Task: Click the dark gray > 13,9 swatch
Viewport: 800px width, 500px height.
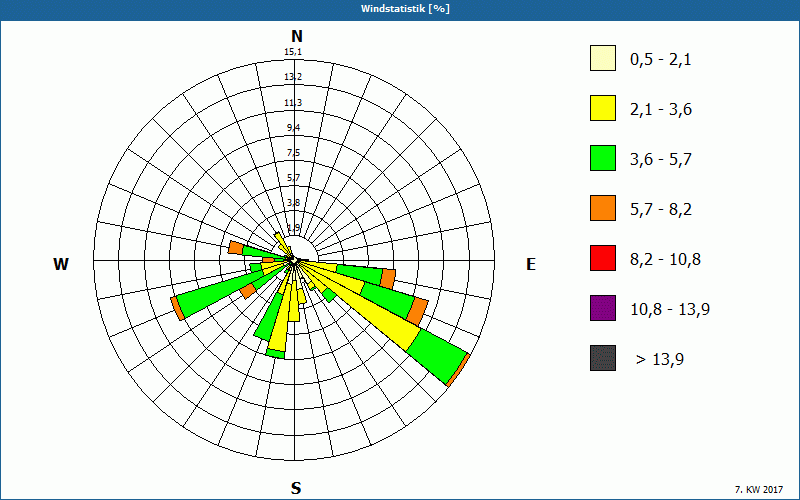Action: [603, 358]
